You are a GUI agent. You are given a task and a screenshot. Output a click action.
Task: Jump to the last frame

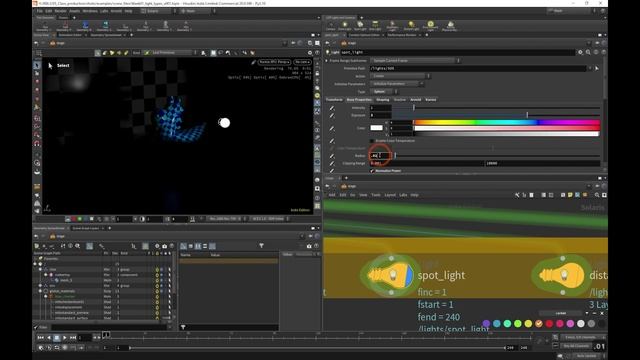tap(73, 338)
